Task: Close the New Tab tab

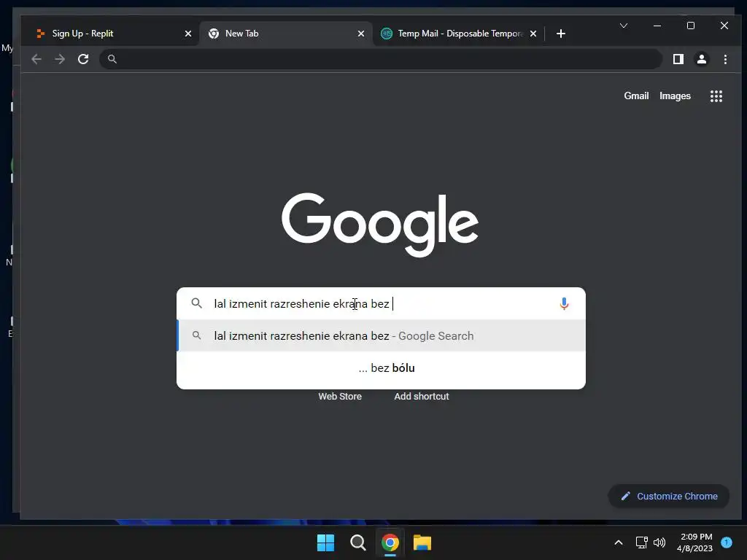Action: click(360, 34)
